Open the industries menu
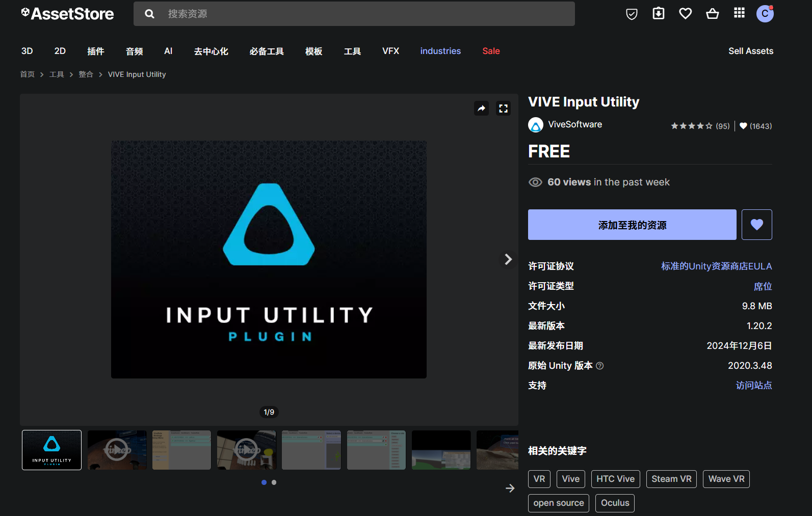Viewport: 812px width, 516px height. [440, 51]
